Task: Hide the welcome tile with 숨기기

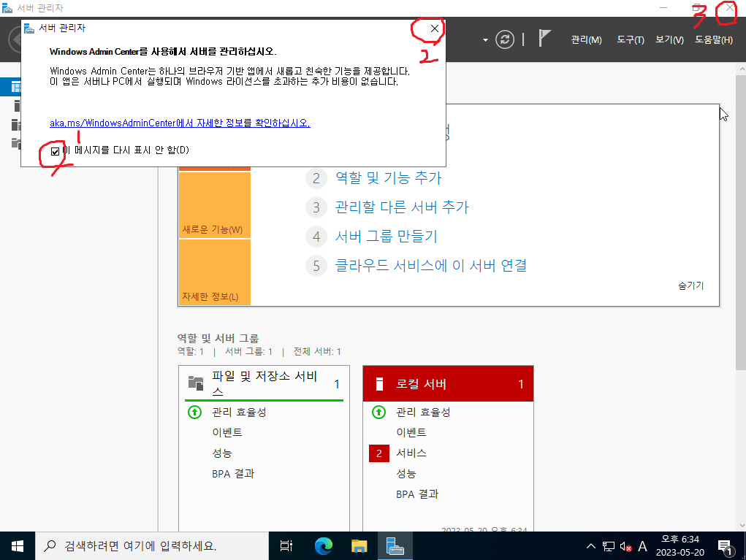Action: [690, 285]
